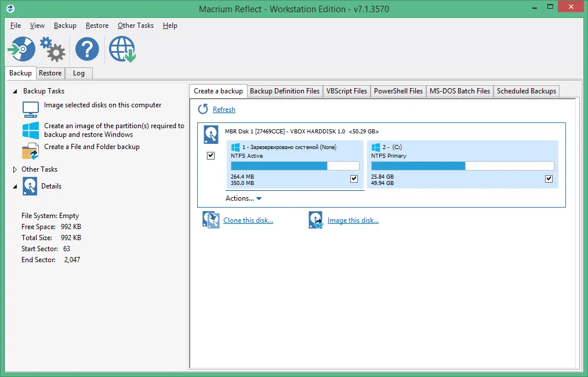The height and width of the screenshot is (377, 588).
Task: Toggle the MBR Disk 1 checkbox
Action: pos(210,155)
